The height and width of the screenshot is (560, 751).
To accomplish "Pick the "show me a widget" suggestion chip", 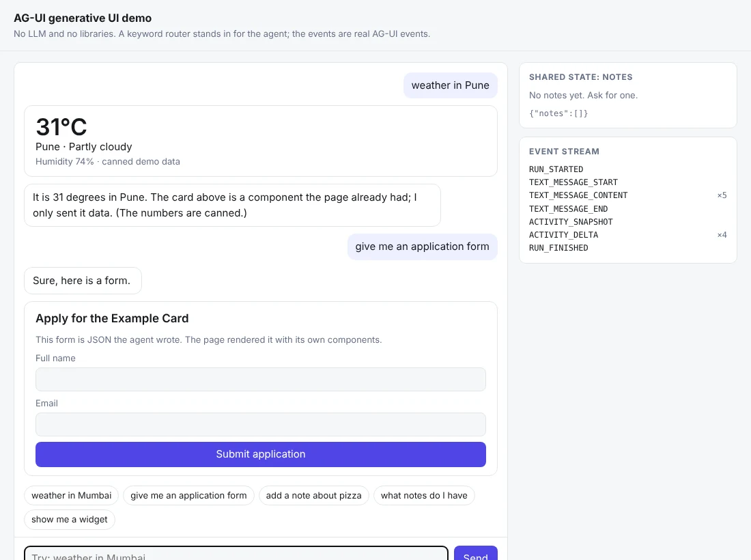I will 70,519.
